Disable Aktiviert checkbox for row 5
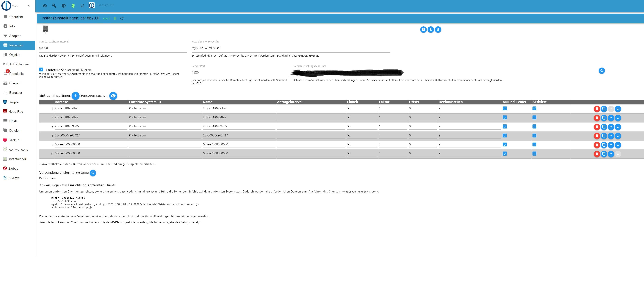Viewport: 644px width, 290px height. [x=534, y=145]
